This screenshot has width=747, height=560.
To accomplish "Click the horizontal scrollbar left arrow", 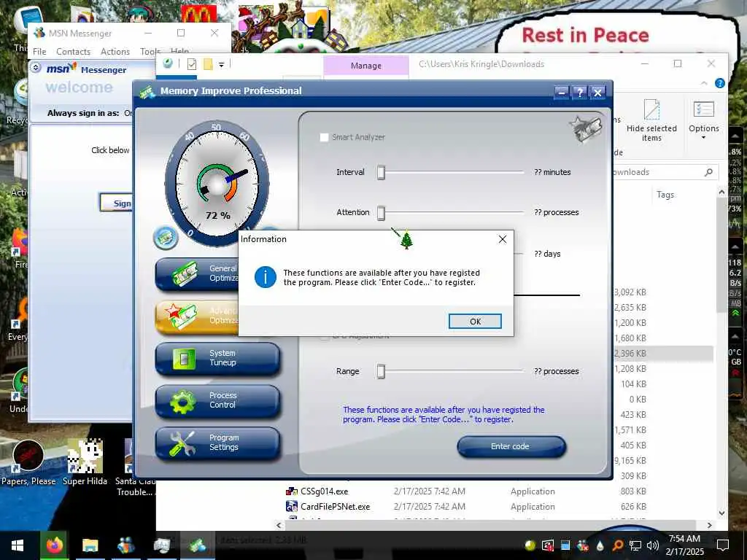I will (279, 525).
